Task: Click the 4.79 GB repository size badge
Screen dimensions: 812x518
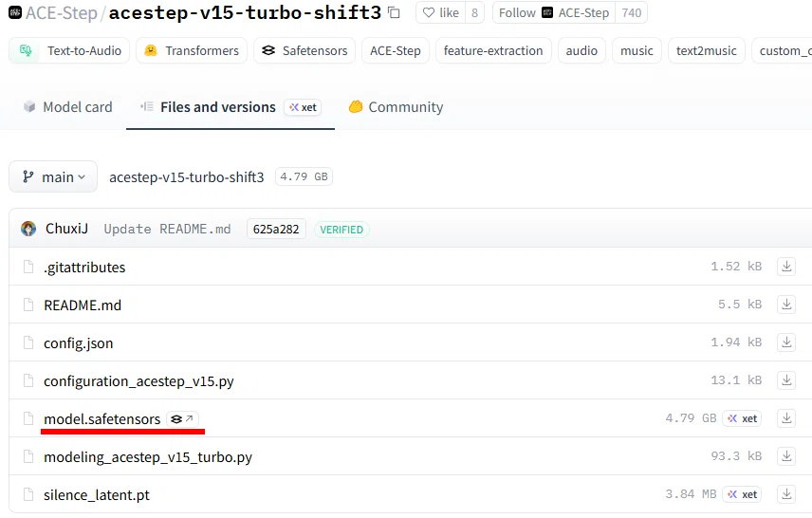Action: tap(304, 176)
